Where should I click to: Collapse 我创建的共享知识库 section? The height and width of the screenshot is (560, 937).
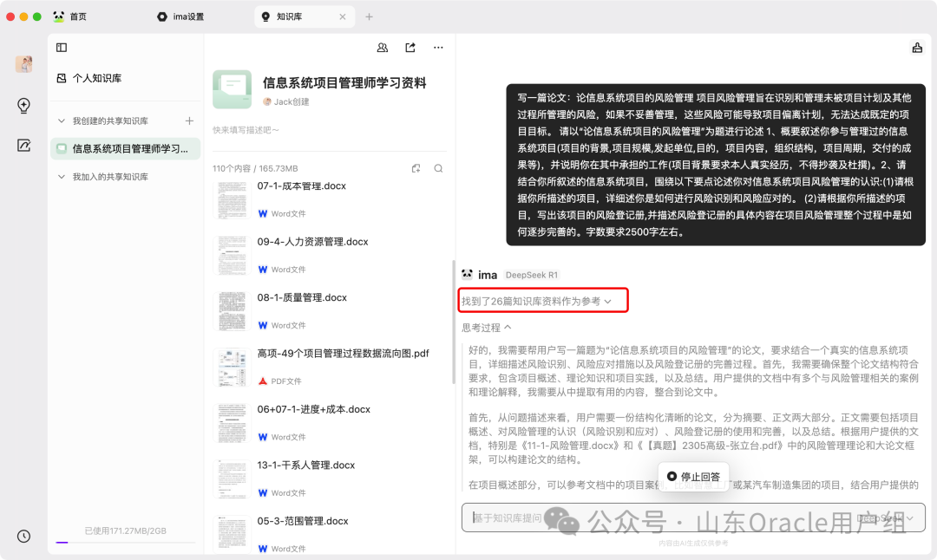click(x=62, y=120)
